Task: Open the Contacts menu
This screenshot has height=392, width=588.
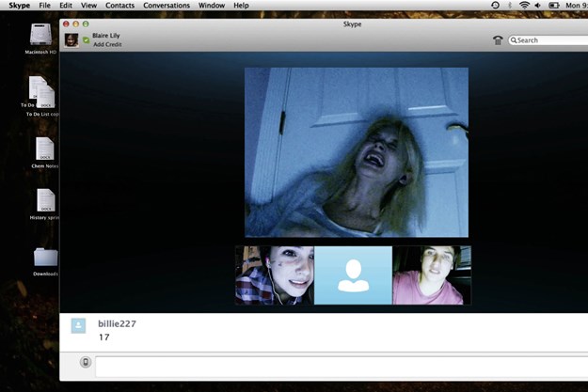Action: [119, 6]
